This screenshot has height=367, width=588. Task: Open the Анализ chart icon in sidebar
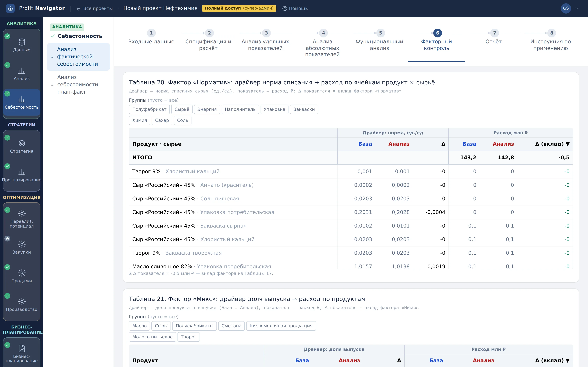(22, 71)
